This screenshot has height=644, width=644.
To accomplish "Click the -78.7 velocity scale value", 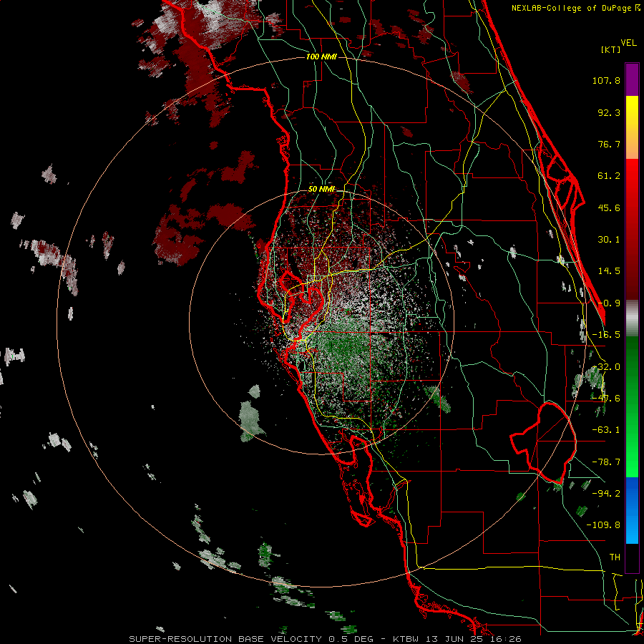I will coord(606,462).
